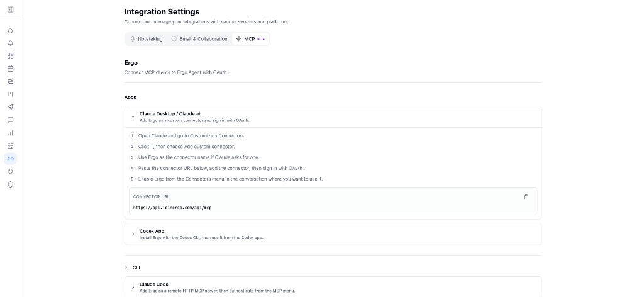Click the Apps section label
The image size is (644, 297).
pyautogui.click(x=130, y=98)
